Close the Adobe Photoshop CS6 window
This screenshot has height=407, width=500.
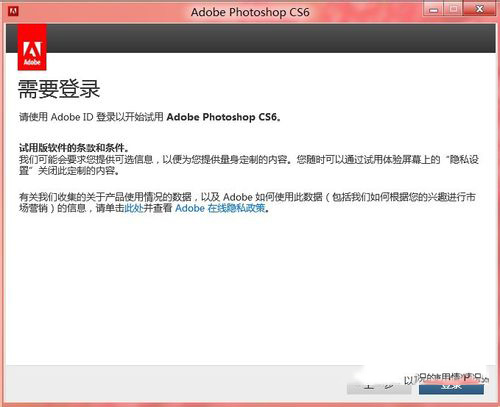(479, 9)
